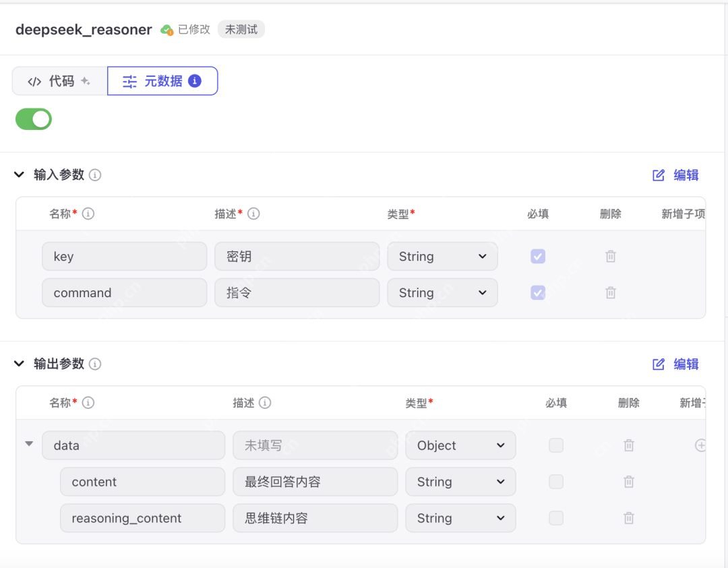Image resolution: width=728 pixels, height=568 pixels.
Task: Switch to the 代码 tab
Action: point(60,82)
